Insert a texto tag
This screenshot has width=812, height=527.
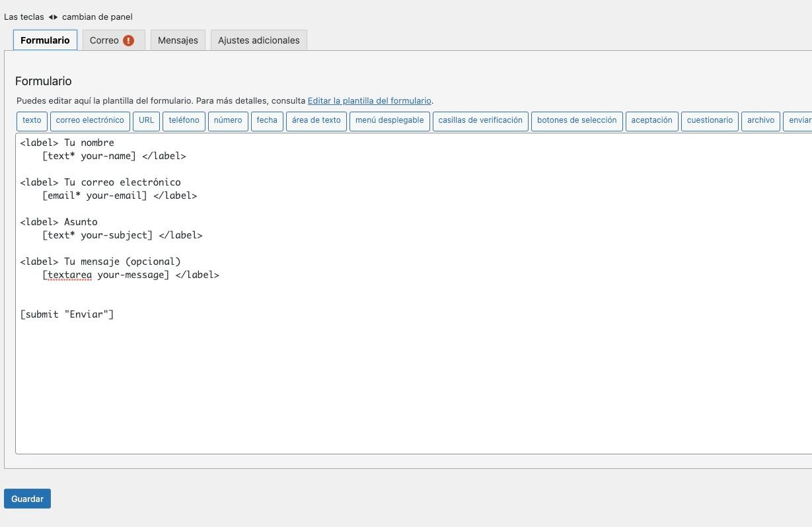[x=32, y=121]
